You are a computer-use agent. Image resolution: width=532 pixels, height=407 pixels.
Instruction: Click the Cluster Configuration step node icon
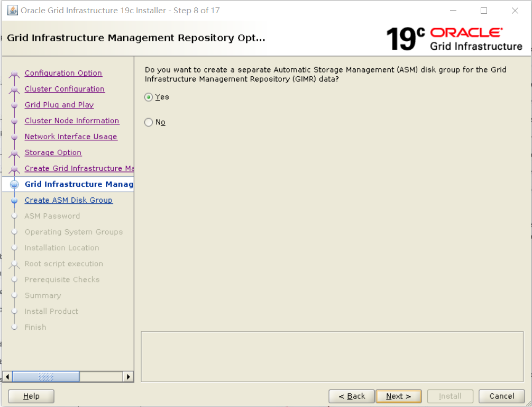pos(14,89)
